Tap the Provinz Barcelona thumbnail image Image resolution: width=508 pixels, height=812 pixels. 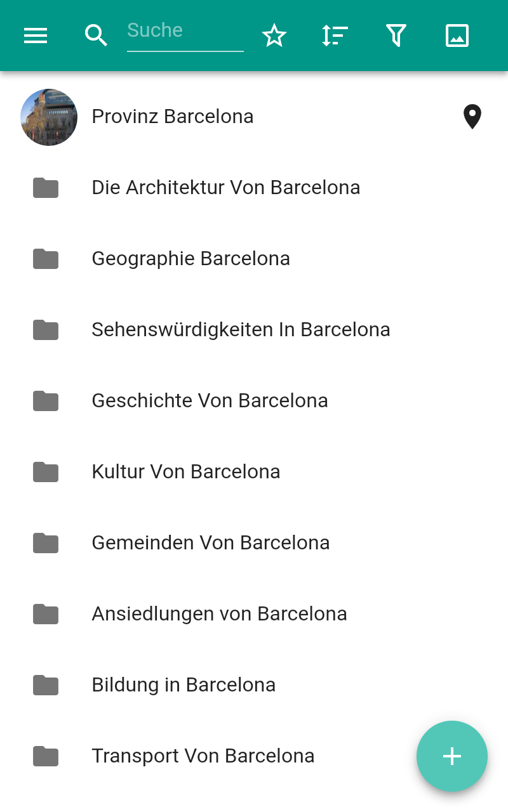coord(49,117)
